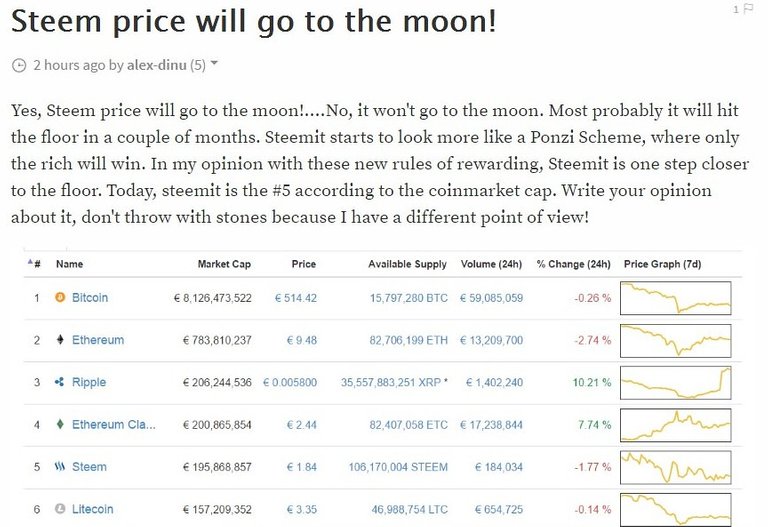Click the Ethereum diamond icon
The width and height of the screenshot is (768, 527).
point(60,340)
